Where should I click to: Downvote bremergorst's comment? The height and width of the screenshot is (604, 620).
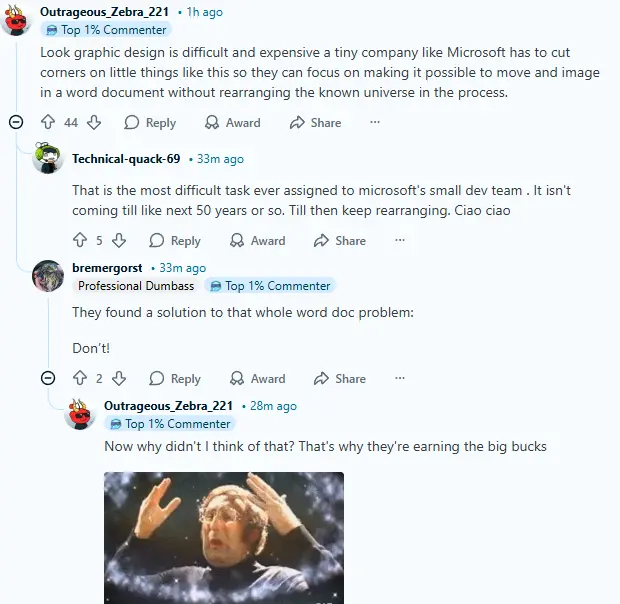119,378
